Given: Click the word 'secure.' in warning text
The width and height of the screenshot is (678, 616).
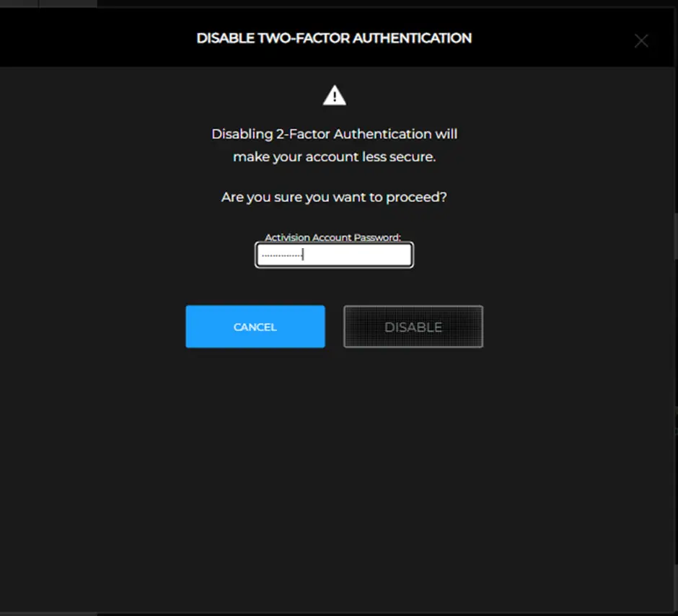Looking at the screenshot, I should pyautogui.click(x=413, y=157).
